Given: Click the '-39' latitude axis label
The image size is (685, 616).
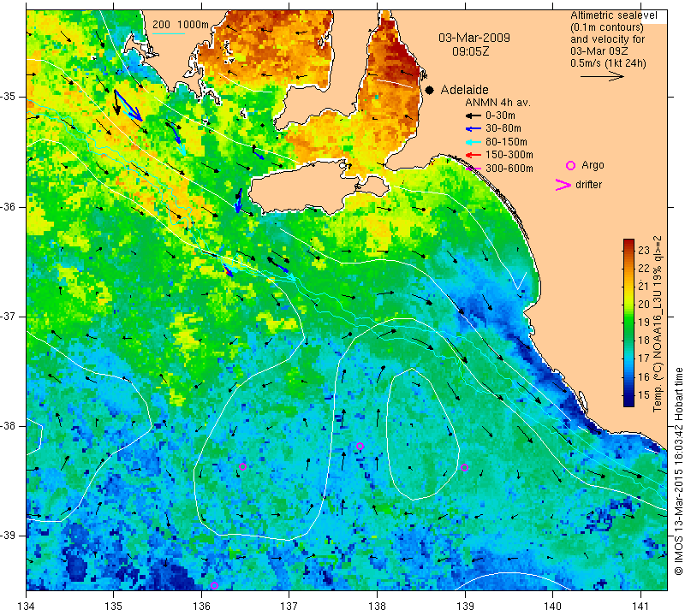Looking at the screenshot, I should coord(9,536).
